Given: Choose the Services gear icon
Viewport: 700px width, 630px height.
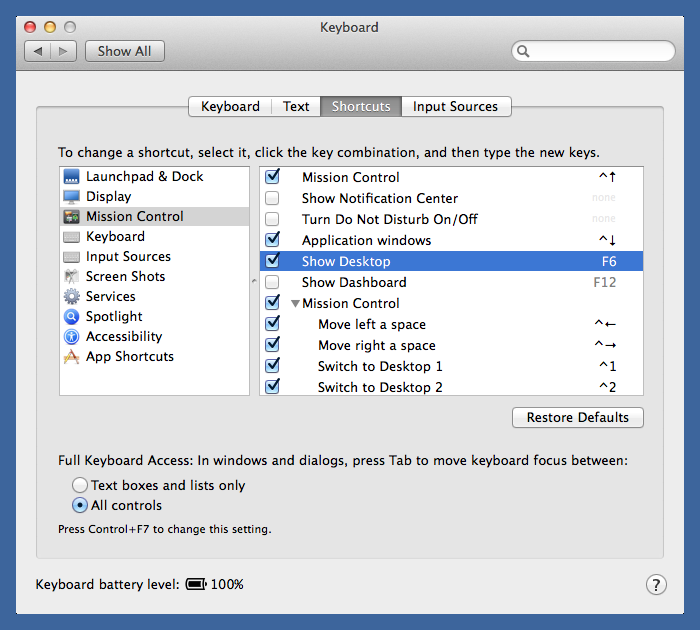Looking at the screenshot, I should click(x=71, y=297).
